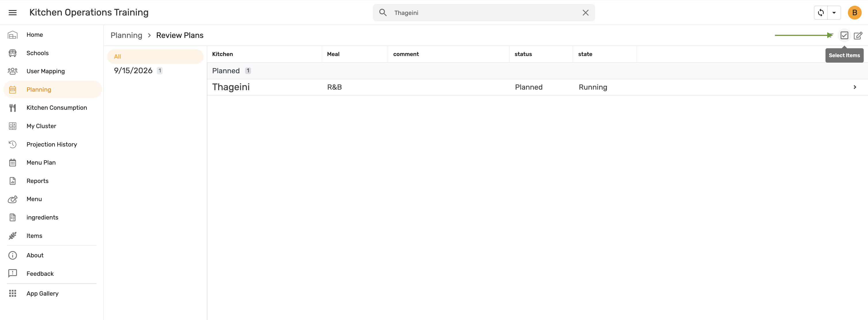Click the Planning breadcrumb link
Screen dimensions: 868x320
[126, 35]
